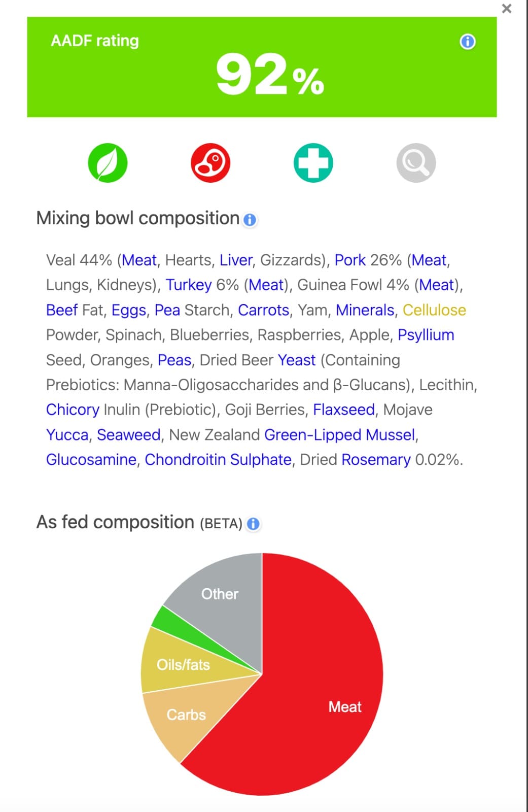Click the green leaf natural ingredients icon

click(x=108, y=163)
